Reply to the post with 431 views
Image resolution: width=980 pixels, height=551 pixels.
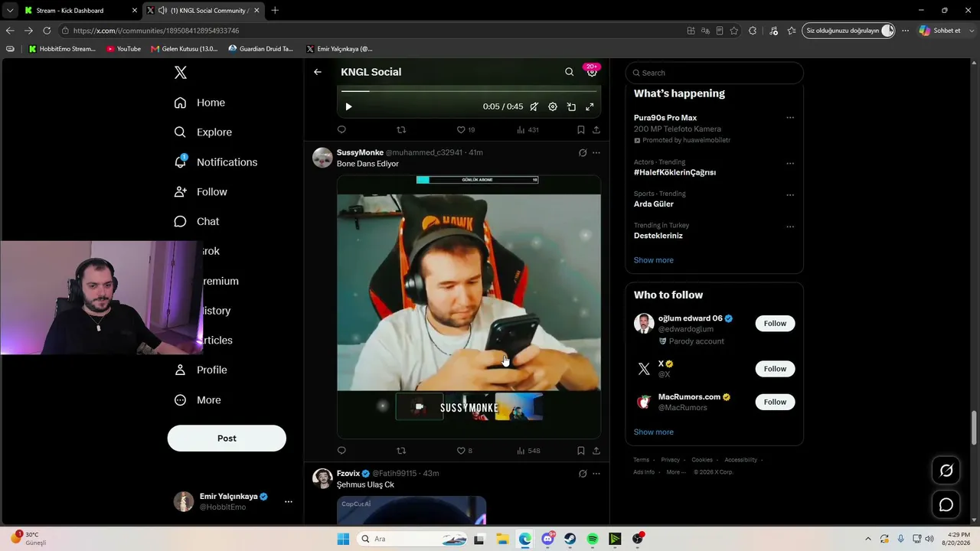tap(341, 130)
